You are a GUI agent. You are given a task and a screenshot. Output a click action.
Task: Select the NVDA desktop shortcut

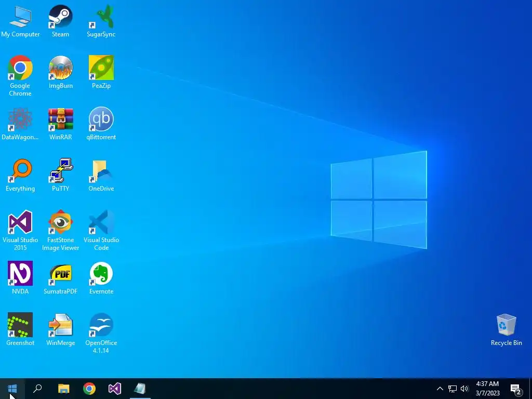pos(20,278)
